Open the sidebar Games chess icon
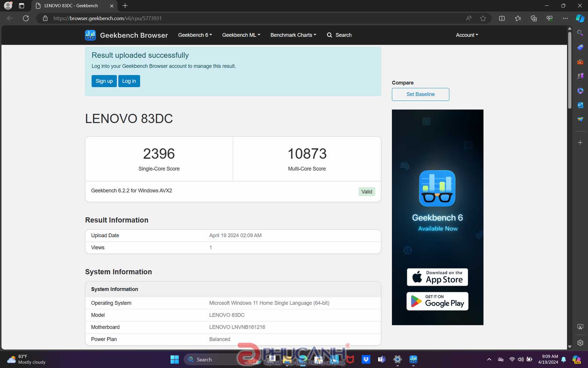The height and width of the screenshot is (368, 588). coord(580,76)
